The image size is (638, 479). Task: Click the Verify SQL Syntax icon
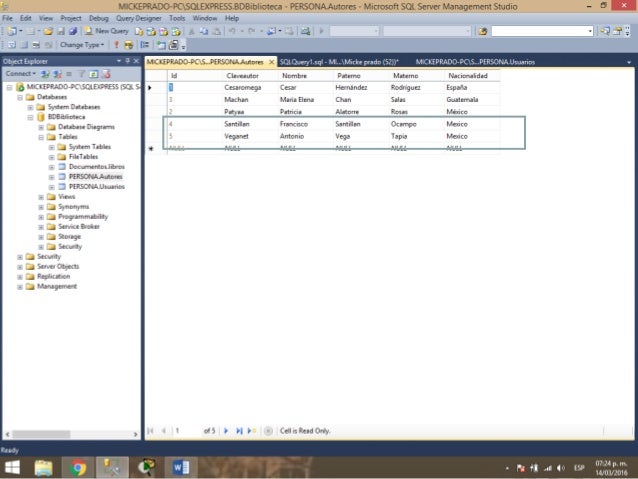click(x=129, y=45)
